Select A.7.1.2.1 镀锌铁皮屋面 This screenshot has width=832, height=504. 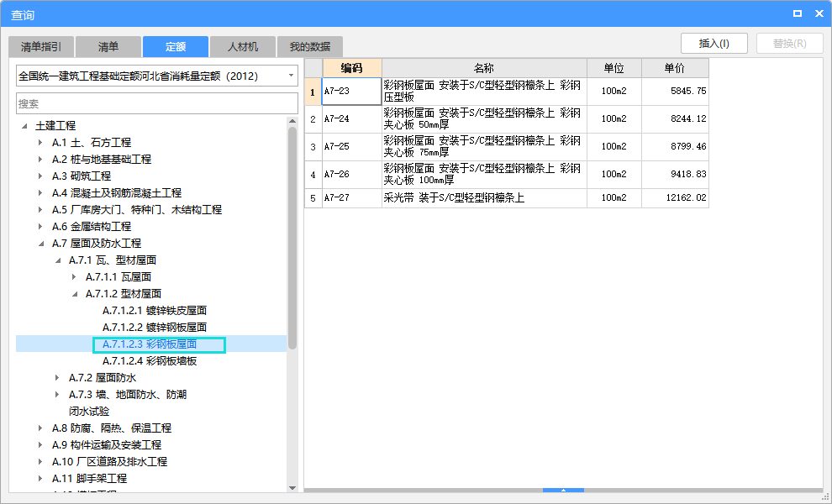coord(155,310)
